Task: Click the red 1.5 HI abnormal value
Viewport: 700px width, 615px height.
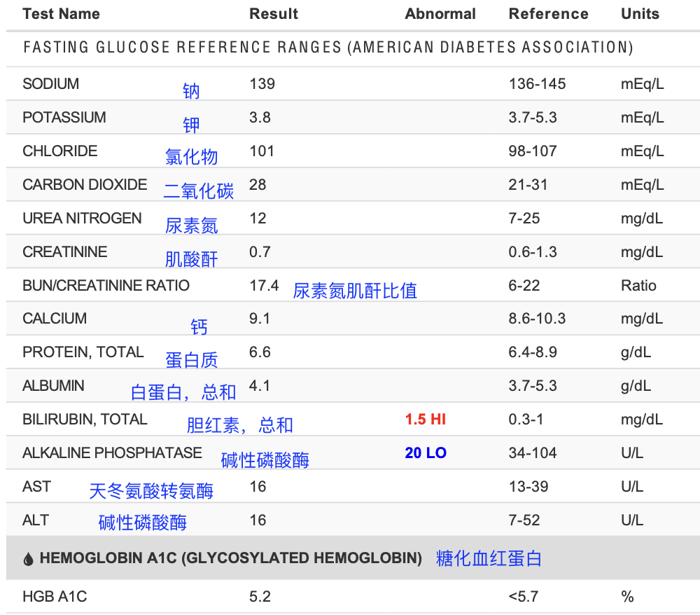Action: click(x=426, y=420)
